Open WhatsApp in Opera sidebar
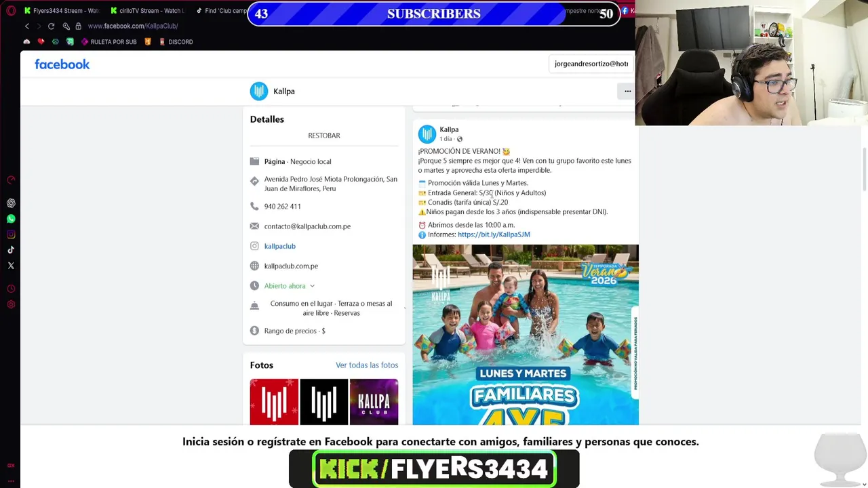 coord(11,219)
